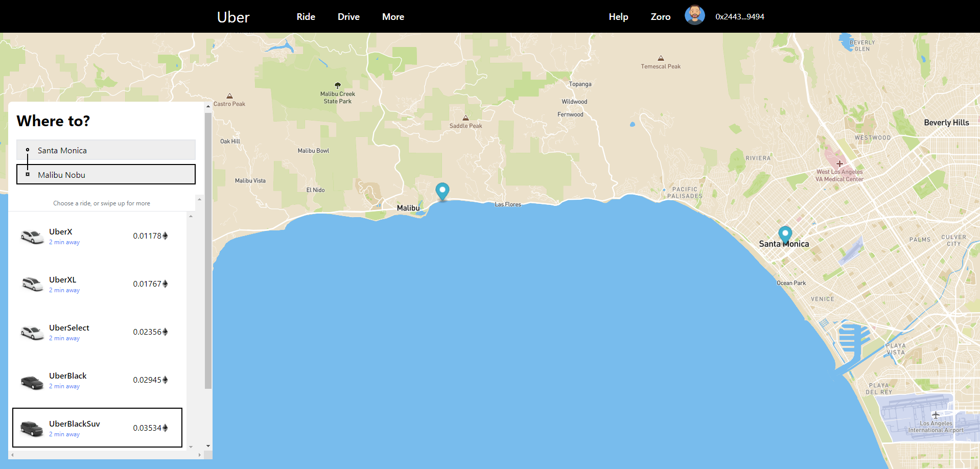Click the Saddle Peak mountain icon

tap(465, 118)
